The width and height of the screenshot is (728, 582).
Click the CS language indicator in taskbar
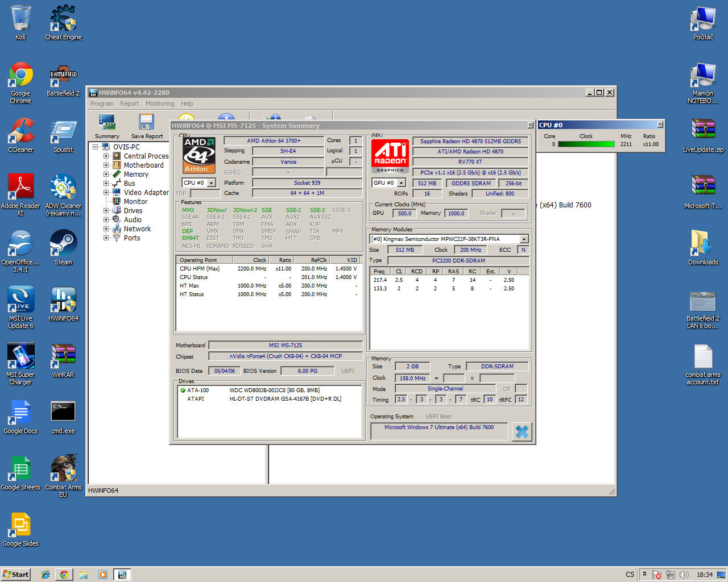click(x=630, y=575)
